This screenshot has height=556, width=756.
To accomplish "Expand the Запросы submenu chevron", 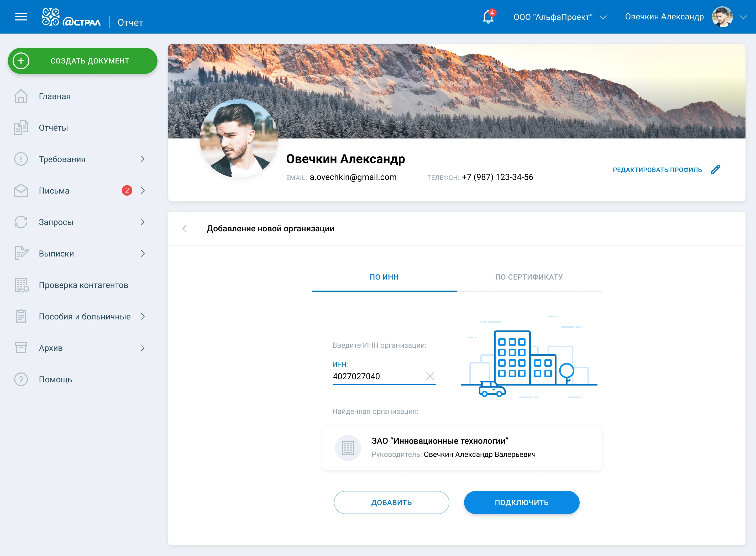I will [x=143, y=222].
